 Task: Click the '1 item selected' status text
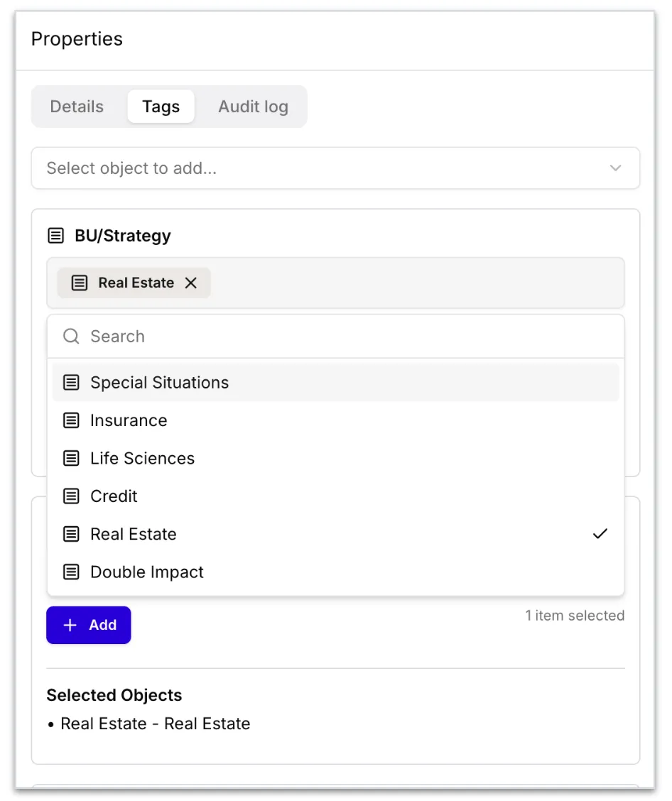575,615
